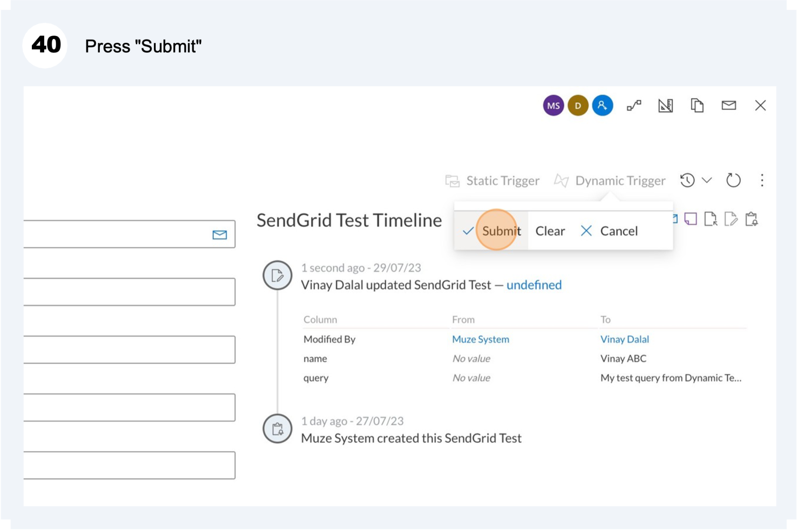Open the three-dot more options menu
The image size is (798, 532).
(x=762, y=180)
